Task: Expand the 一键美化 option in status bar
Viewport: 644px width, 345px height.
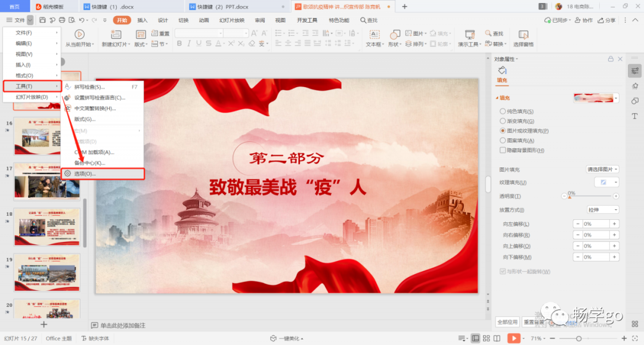Action: coord(287,338)
